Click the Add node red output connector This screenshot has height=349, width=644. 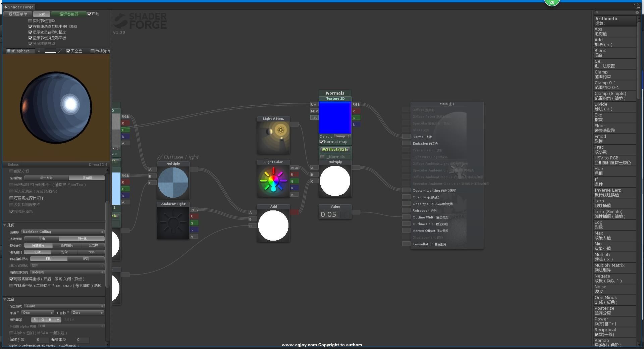pos(294,212)
